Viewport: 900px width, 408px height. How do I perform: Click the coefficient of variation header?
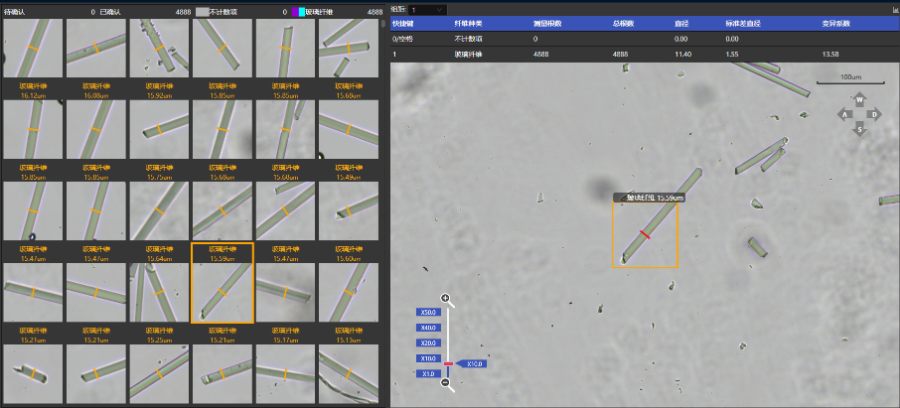click(836, 24)
